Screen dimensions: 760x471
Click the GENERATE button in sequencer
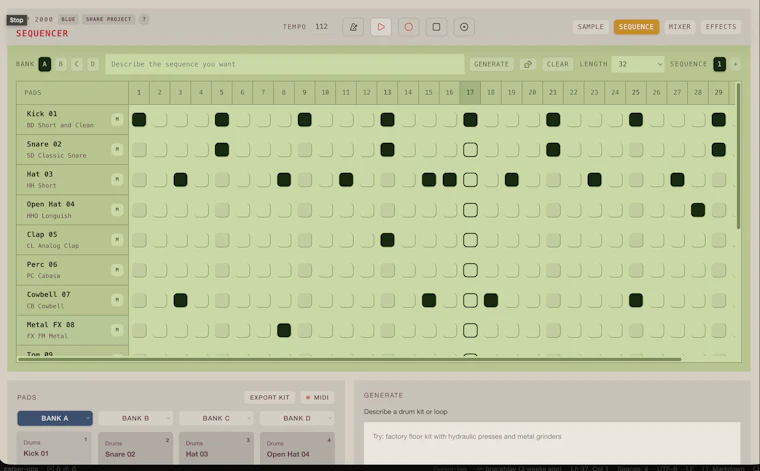pos(491,64)
